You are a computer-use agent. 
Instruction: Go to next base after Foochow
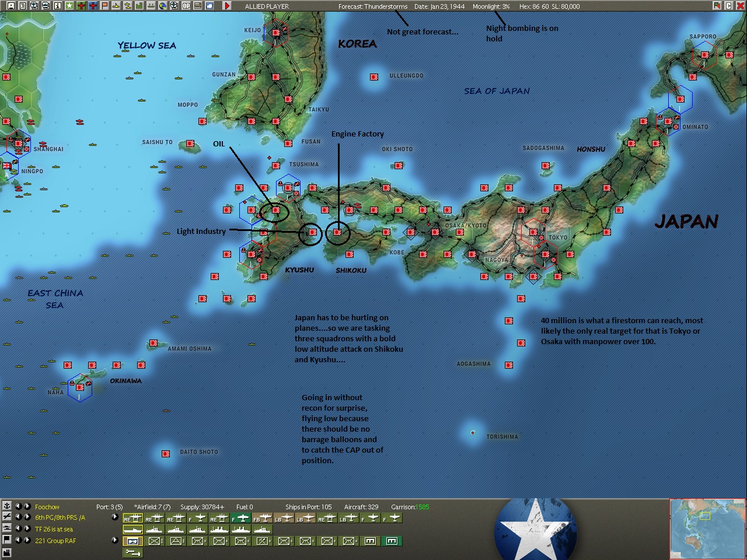[x=27, y=506]
